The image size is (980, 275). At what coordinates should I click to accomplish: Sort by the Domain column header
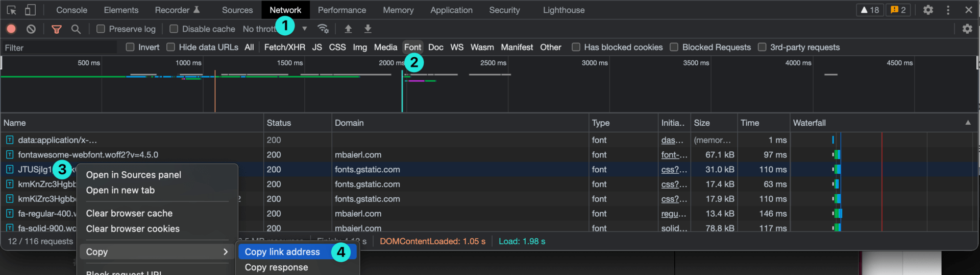coord(460,123)
